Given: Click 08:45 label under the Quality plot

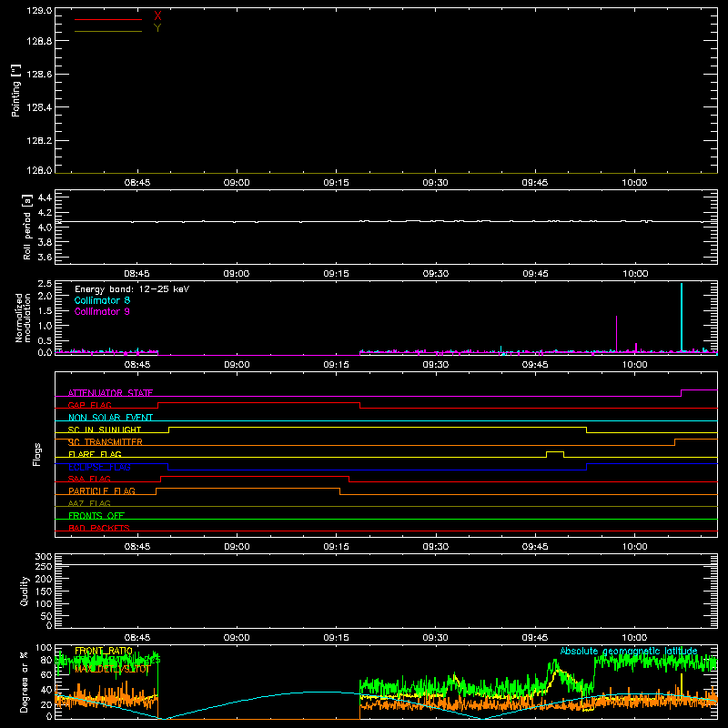Looking at the screenshot, I should click(x=137, y=638).
